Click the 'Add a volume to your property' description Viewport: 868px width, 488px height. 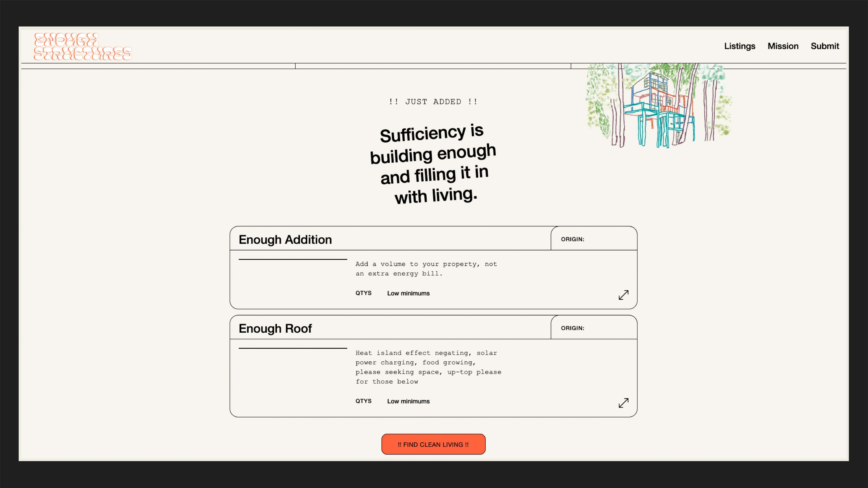pyautogui.click(x=426, y=269)
